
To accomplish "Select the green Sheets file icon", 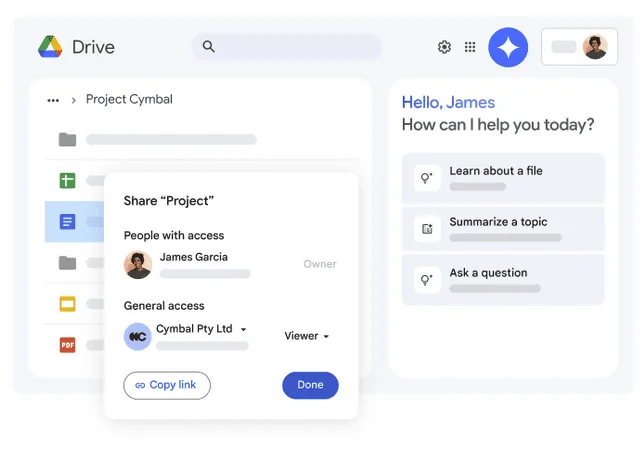I will (67, 180).
